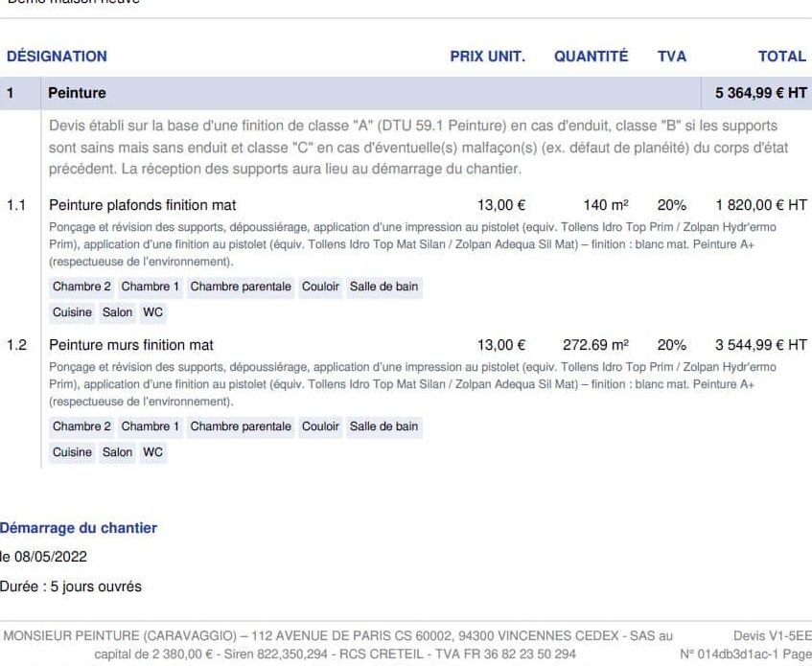Select Chambre parentale tag under Peinture plafonds
812x666 pixels.
(x=241, y=287)
